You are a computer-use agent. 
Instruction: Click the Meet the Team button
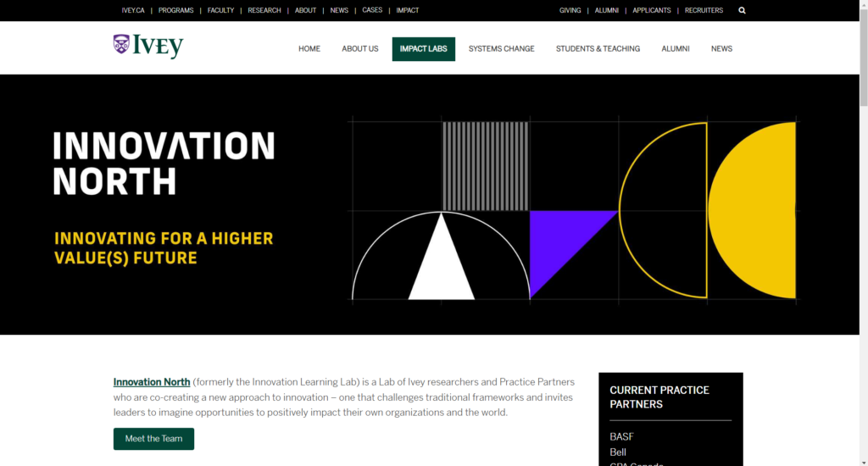(x=154, y=439)
